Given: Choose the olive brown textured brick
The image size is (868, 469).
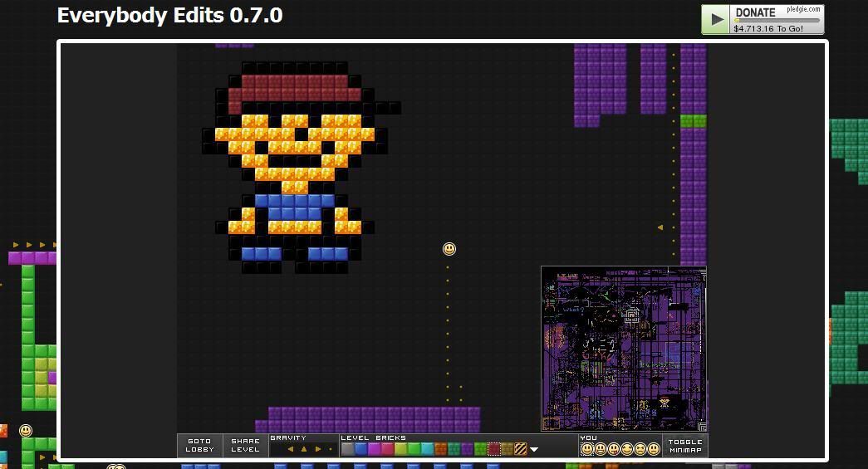Looking at the screenshot, I should [x=507, y=449].
